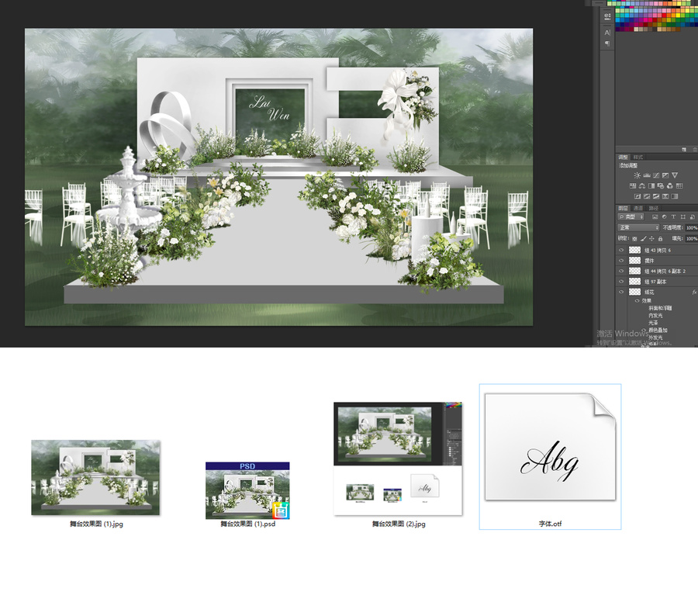Add a Gradient Map adjustment
This screenshot has height=616, width=698.
click(x=675, y=196)
